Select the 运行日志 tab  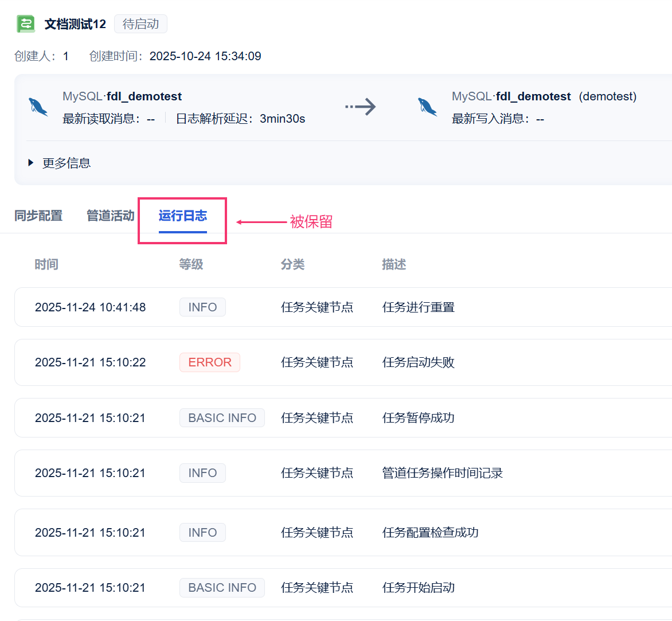click(182, 216)
